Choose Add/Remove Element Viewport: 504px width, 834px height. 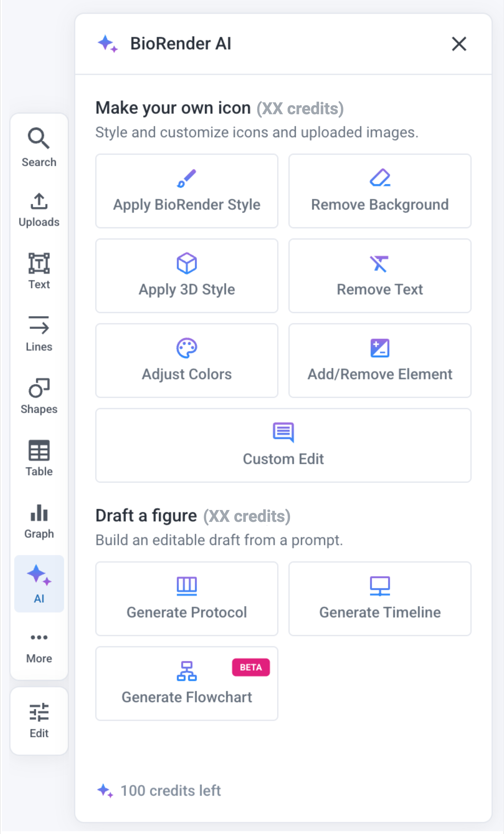tap(380, 361)
